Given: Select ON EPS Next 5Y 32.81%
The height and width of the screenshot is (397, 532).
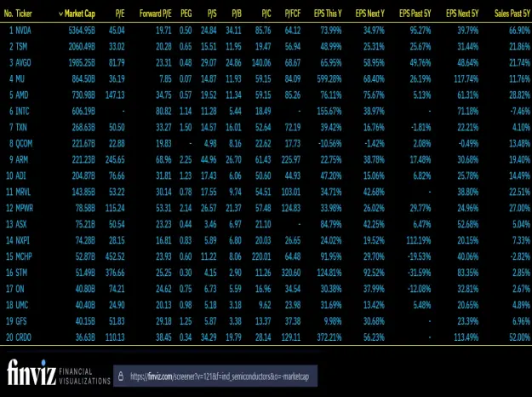Looking at the screenshot, I should point(468,289).
